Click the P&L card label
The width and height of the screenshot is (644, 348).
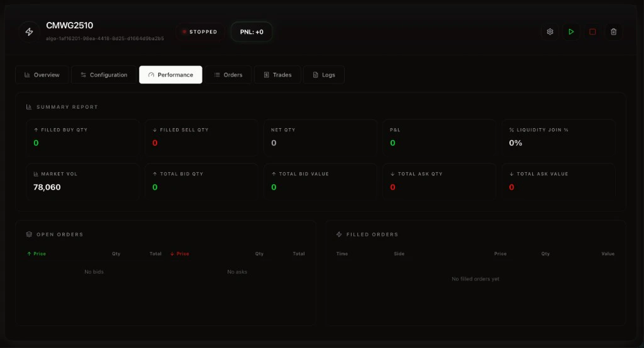click(395, 129)
